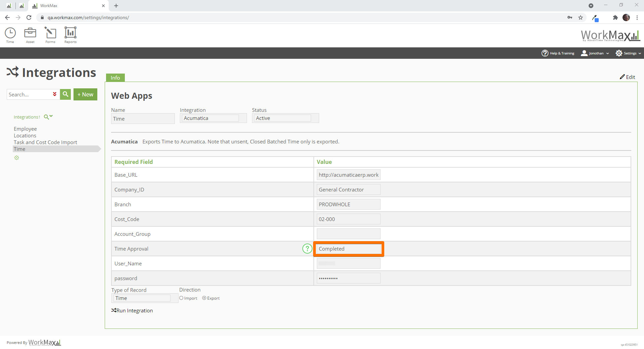
Task: Click the Help & Training link
Action: [x=562, y=53]
